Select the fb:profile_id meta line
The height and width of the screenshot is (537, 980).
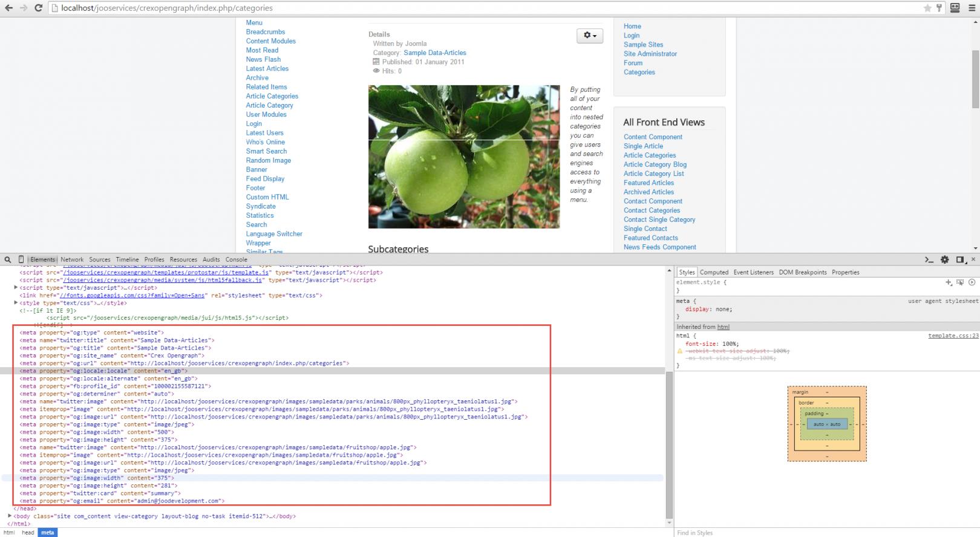pyautogui.click(x=116, y=386)
